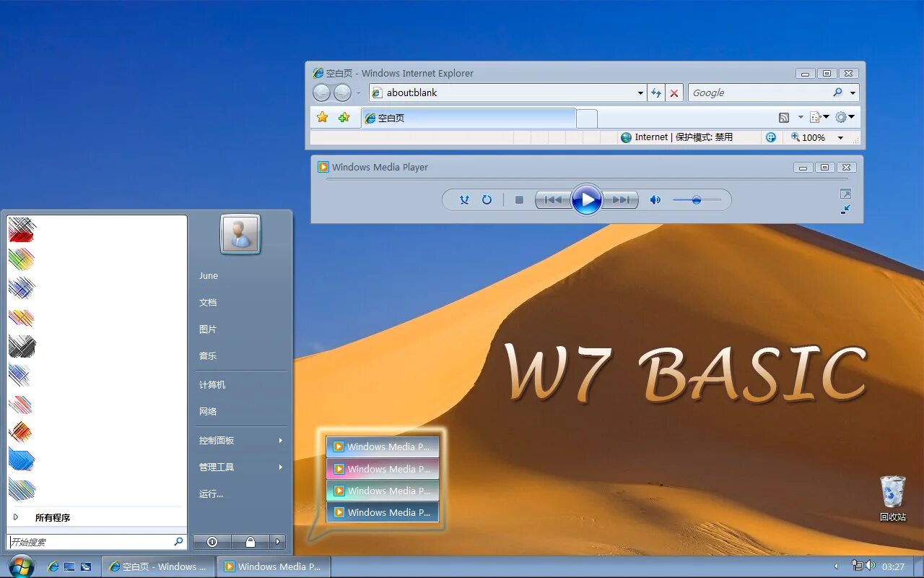Open the zoom level dropdown arrow
This screenshot has height=578, width=924.
click(840, 137)
